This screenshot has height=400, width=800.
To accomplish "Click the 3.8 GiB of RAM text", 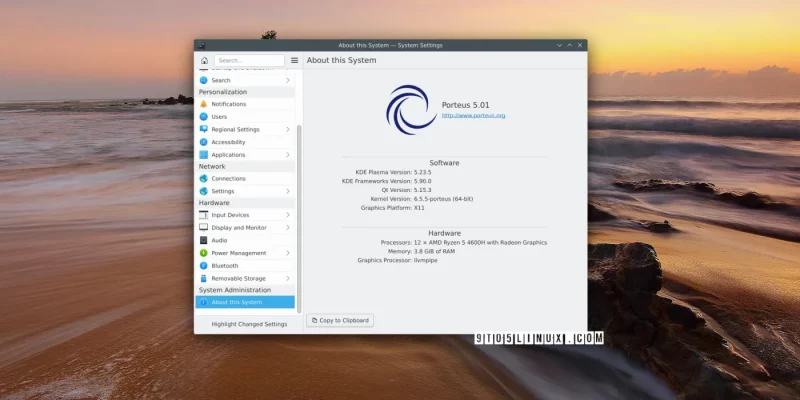I will click(x=434, y=252).
